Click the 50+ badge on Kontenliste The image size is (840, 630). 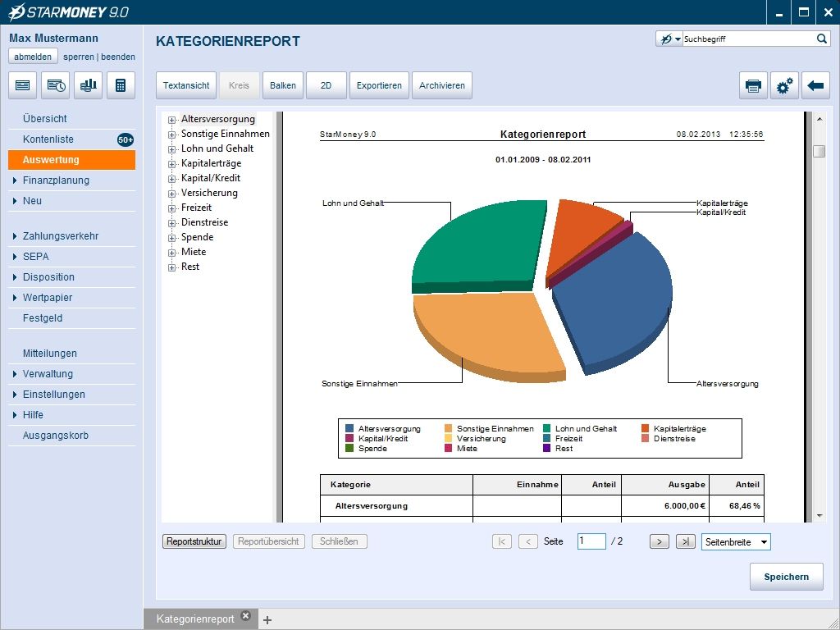[x=126, y=139]
